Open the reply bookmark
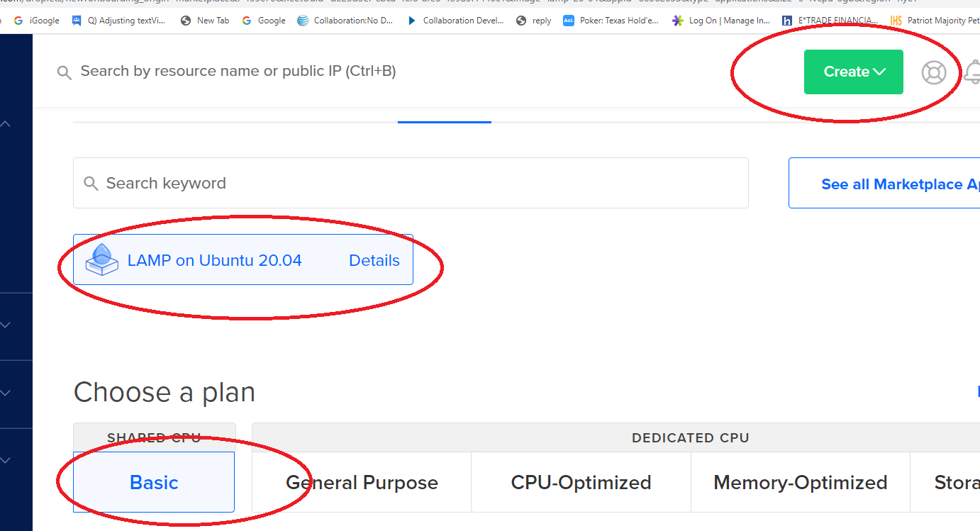 pyautogui.click(x=534, y=21)
